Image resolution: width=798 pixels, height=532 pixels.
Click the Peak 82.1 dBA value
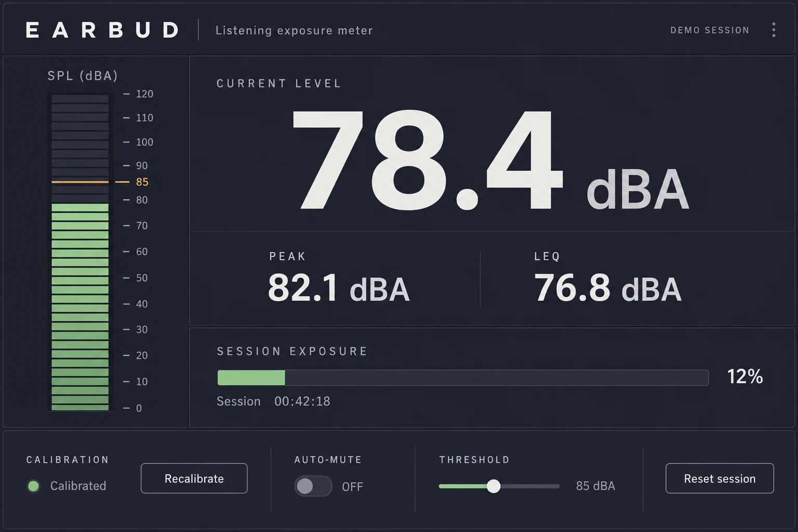click(x=339, y=288)
